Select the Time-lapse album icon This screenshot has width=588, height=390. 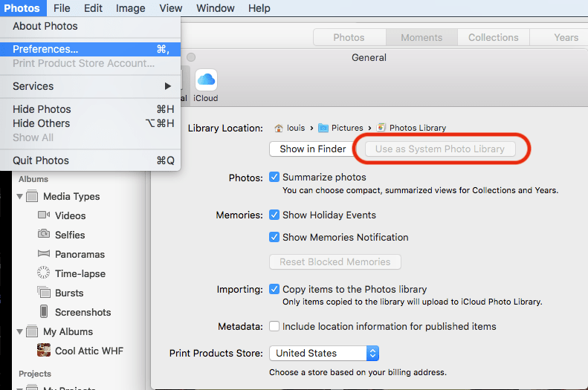(44, 273)
